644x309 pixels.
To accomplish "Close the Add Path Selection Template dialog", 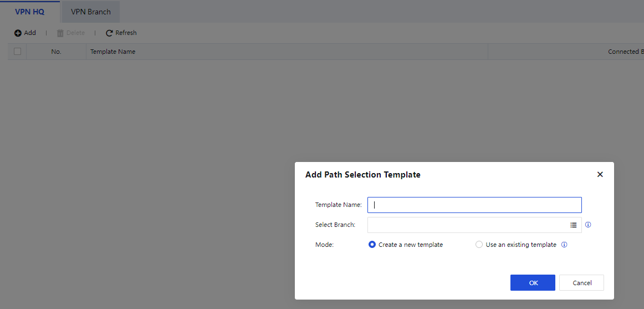I will [x=600, y=175].
